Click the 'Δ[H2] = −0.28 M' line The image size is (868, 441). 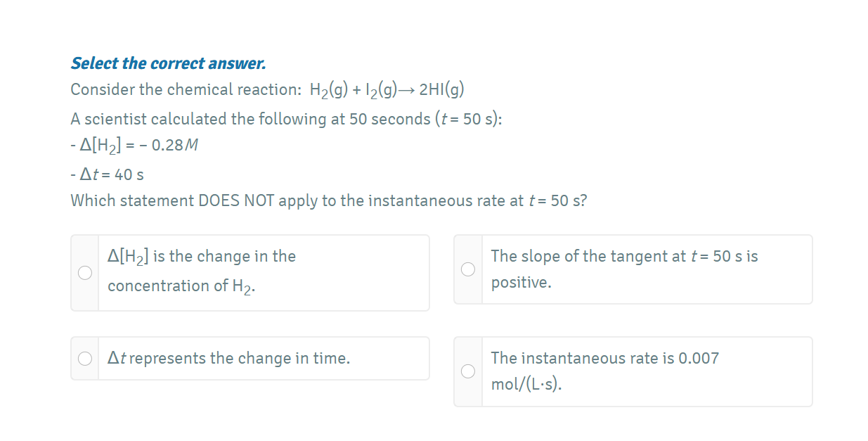click(135, 146)
